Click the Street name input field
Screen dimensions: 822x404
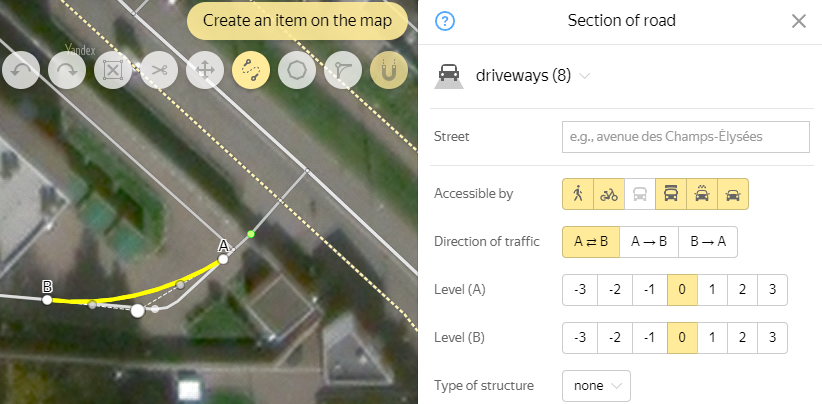coord(685,137)
